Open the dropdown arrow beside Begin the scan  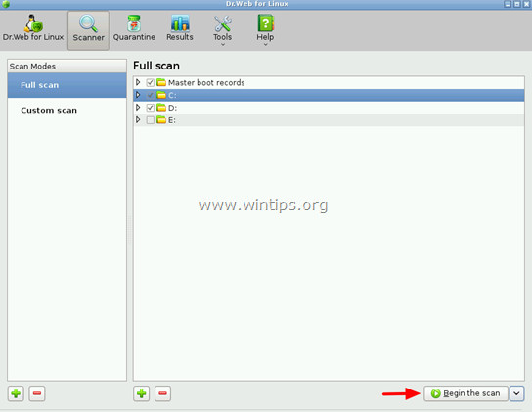click(516, 393)
